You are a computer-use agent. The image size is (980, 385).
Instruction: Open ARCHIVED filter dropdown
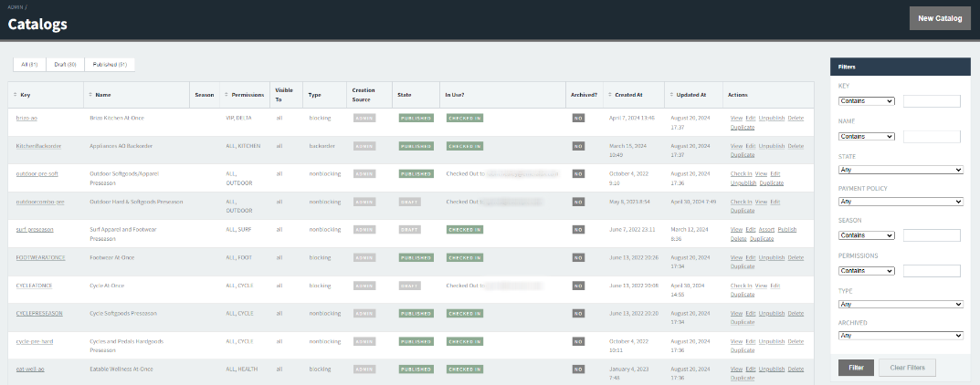click(901, 336)
